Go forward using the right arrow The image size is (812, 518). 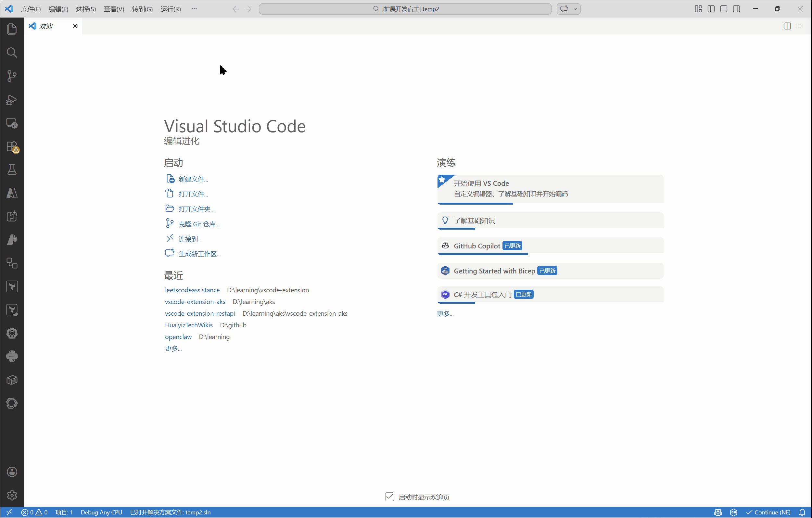[249, 9]
